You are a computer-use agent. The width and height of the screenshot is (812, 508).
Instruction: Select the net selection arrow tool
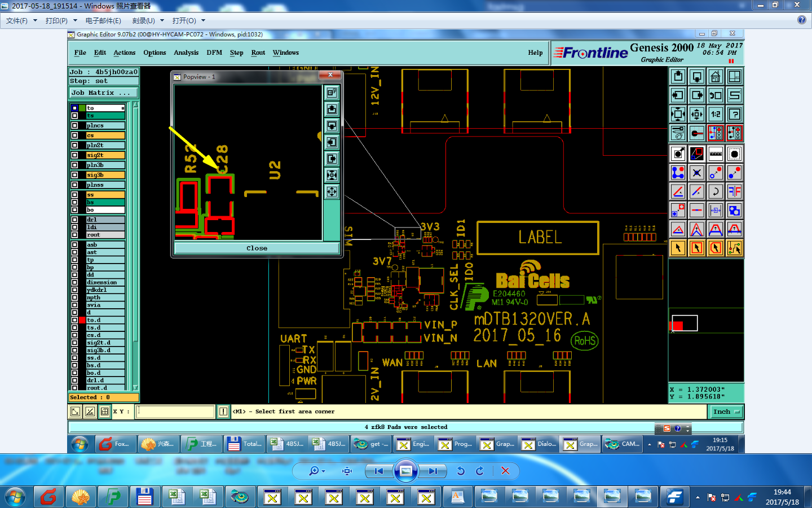click(x=734, y=248)
